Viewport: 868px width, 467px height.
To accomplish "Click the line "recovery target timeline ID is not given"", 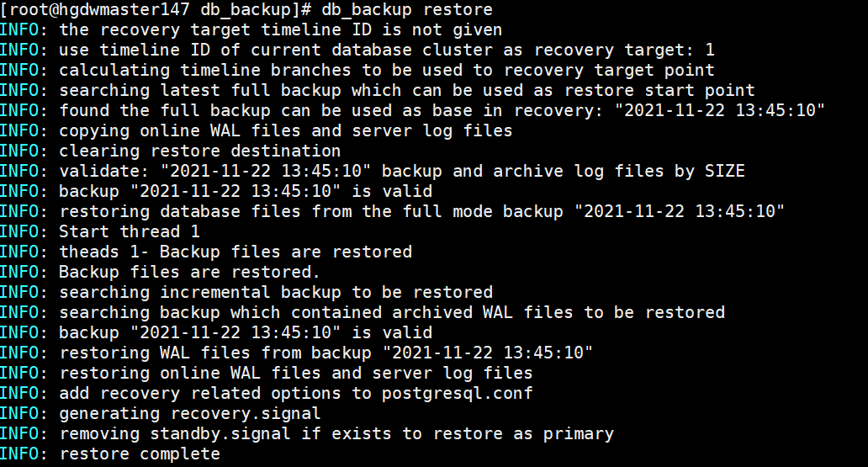I will pyautogui.click(x=280, y=29).
